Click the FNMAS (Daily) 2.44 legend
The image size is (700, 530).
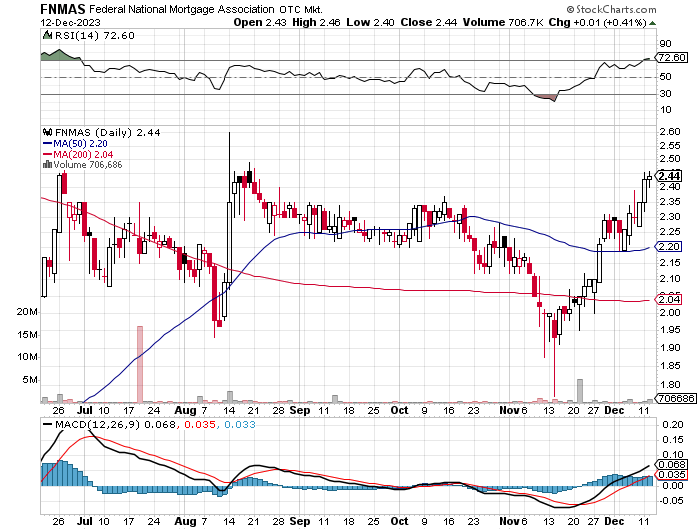[x=107, y=133]
